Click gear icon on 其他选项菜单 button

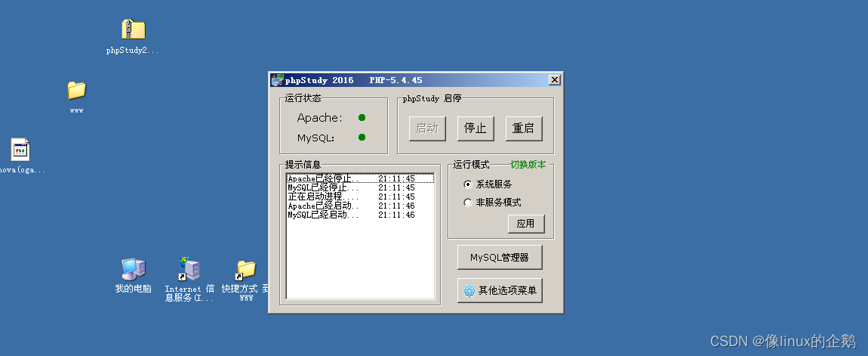[x=469, y=290]
